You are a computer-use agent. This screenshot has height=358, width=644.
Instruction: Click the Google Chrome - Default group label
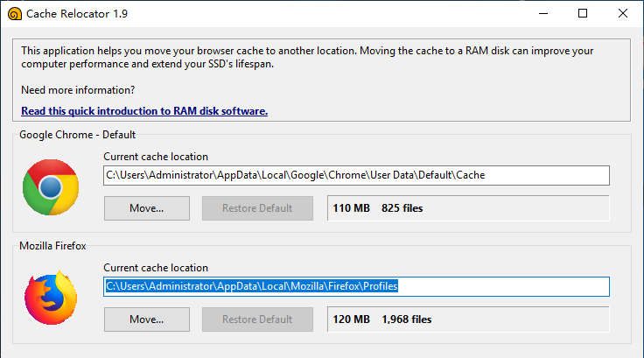78,135
